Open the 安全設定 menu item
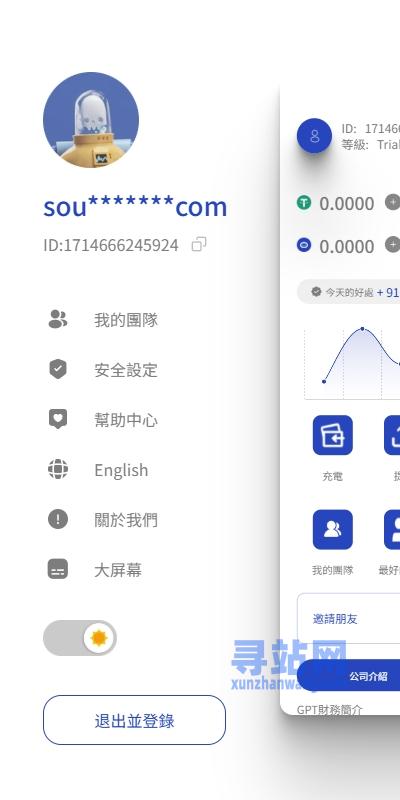 coord(126,370)
